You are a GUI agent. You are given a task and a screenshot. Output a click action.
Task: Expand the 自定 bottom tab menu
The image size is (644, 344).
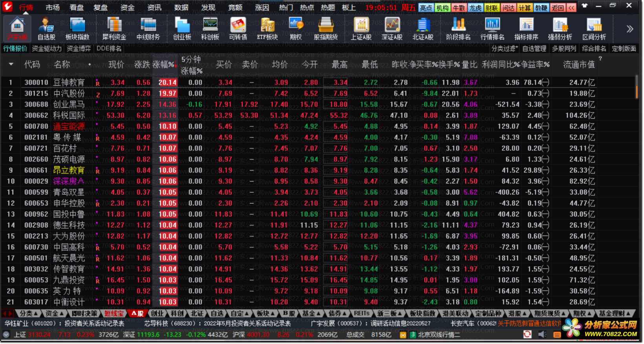pyautogui.click(x=240, y=313)
